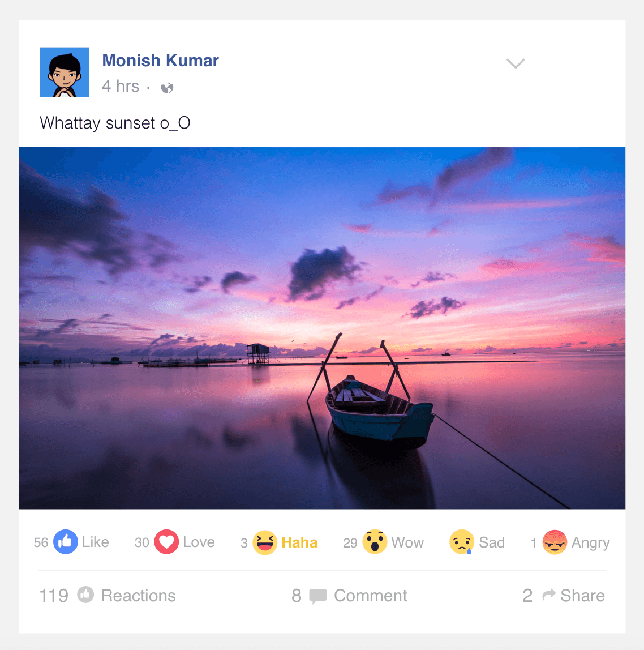Click the red Love heart icon

pyautogui.click(x=166, y=542)
